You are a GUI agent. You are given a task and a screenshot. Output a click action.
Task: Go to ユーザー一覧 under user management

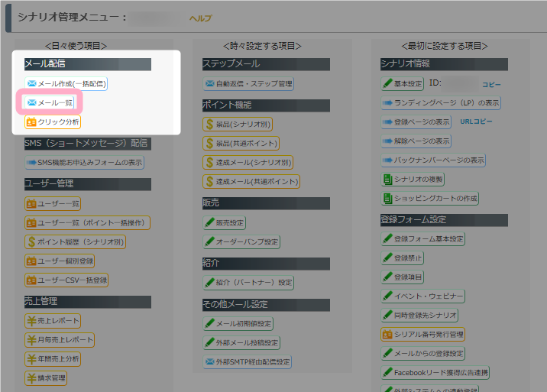pos(53,203)
